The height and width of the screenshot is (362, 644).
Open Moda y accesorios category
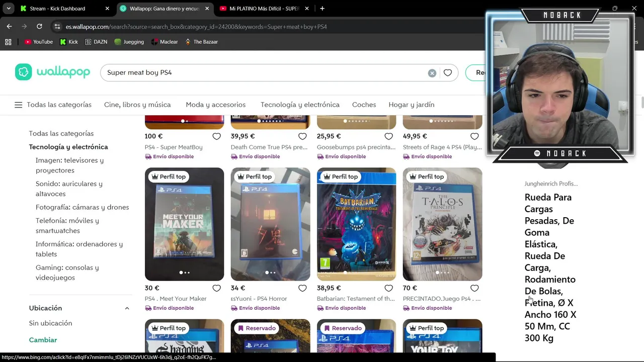[216, 105]
